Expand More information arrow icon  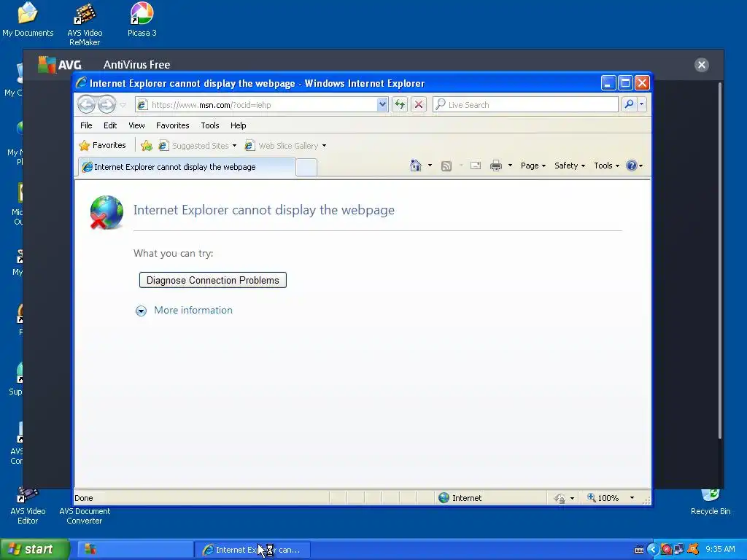[141, 311]
